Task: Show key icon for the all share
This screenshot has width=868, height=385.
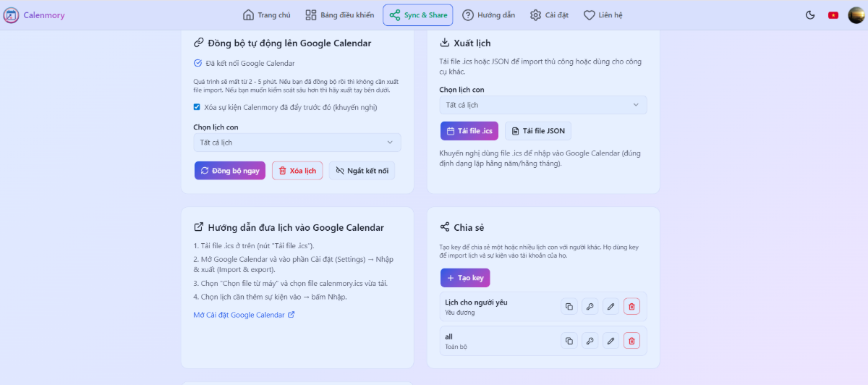Action: (590, 341)
